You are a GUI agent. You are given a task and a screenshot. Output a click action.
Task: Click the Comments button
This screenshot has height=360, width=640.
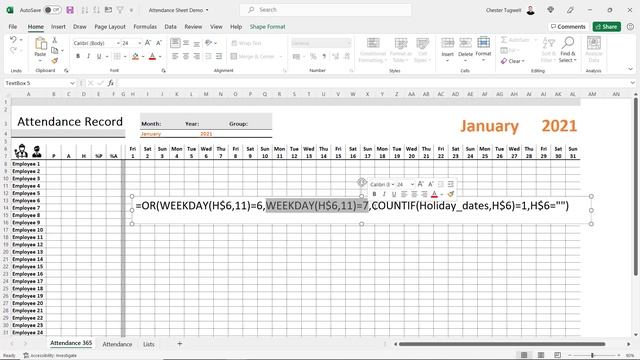pyautogui.click(x=568, y=27)
